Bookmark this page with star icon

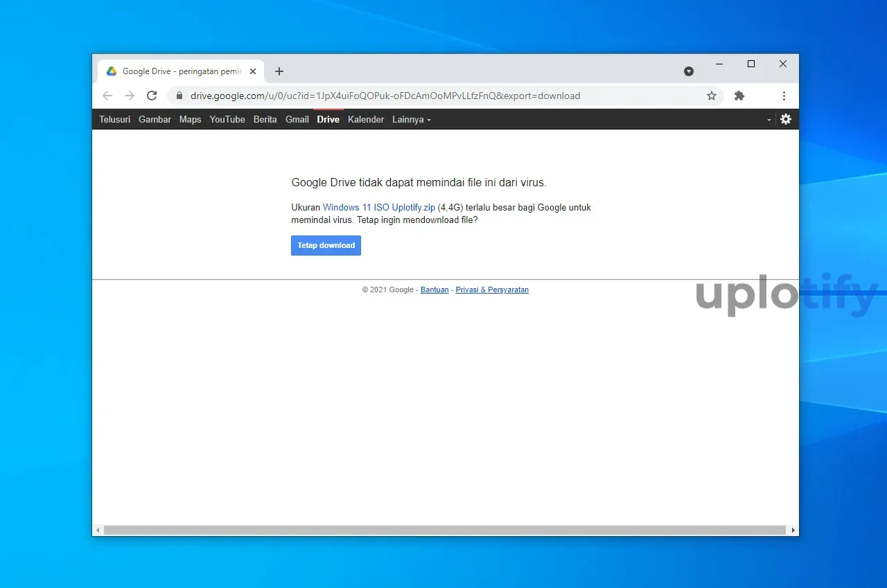pos(712,96)
